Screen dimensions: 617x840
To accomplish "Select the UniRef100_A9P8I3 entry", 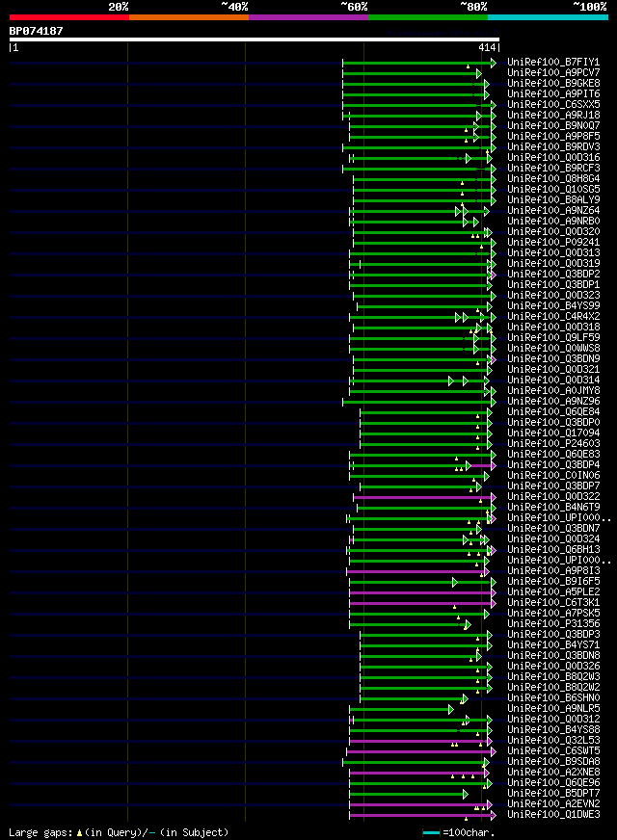I will click(553, 571).
